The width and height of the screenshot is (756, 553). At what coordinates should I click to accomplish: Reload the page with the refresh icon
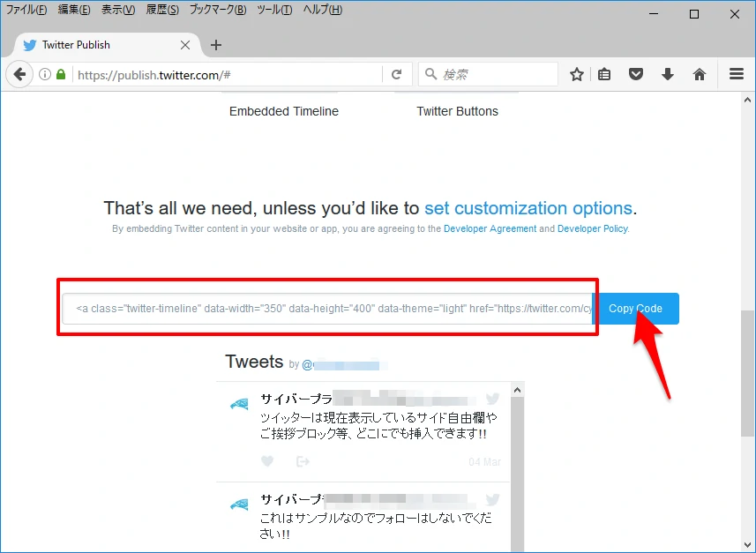pyautogui.click(x=396, y=75)
